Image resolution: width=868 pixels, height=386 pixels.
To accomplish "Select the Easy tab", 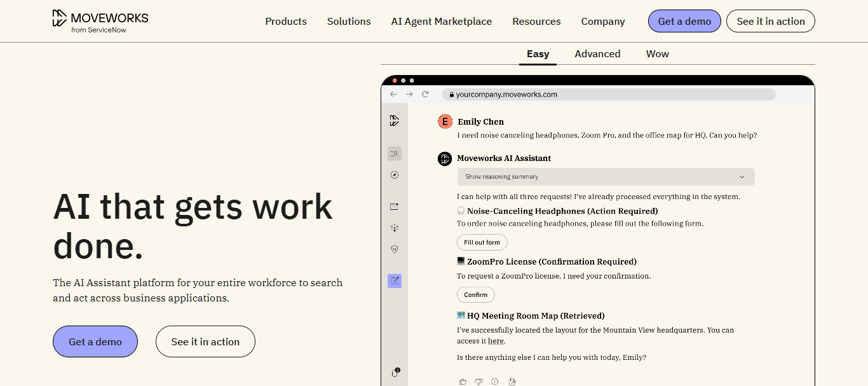I will coord(538,54).
